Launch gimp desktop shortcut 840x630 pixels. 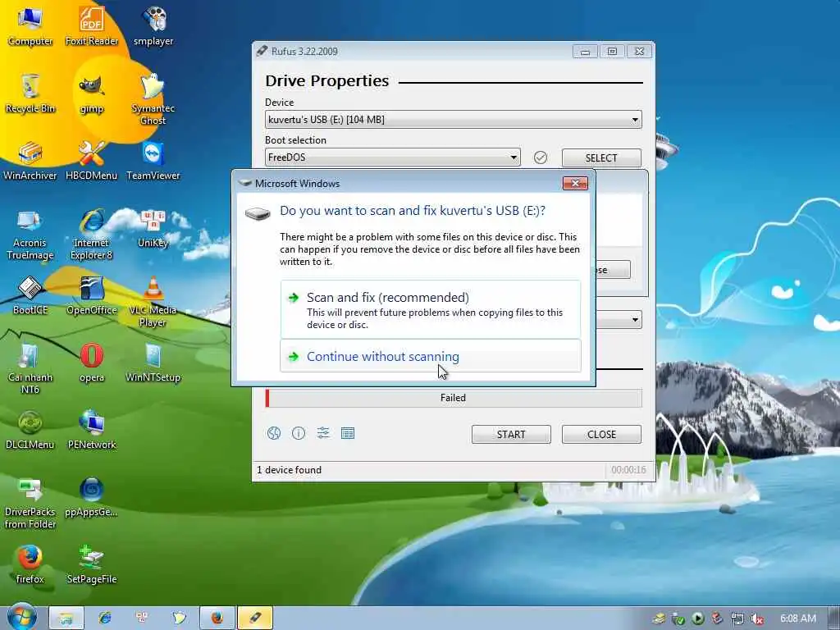coord(92,94)
